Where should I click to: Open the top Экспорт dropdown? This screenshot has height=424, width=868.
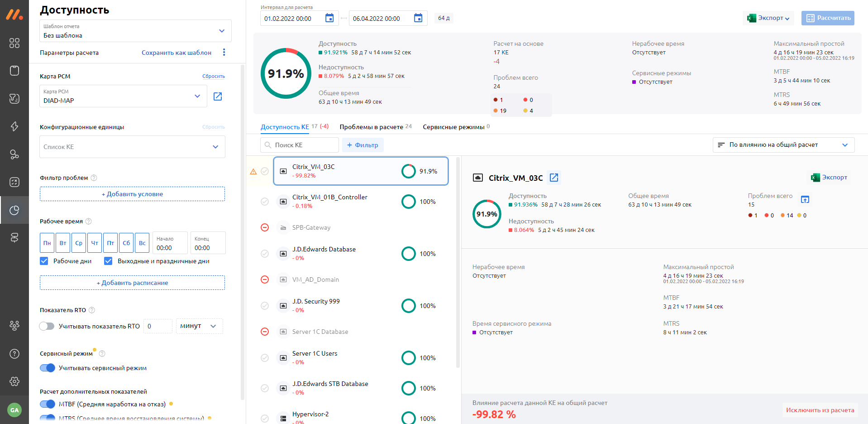[768, 18]
